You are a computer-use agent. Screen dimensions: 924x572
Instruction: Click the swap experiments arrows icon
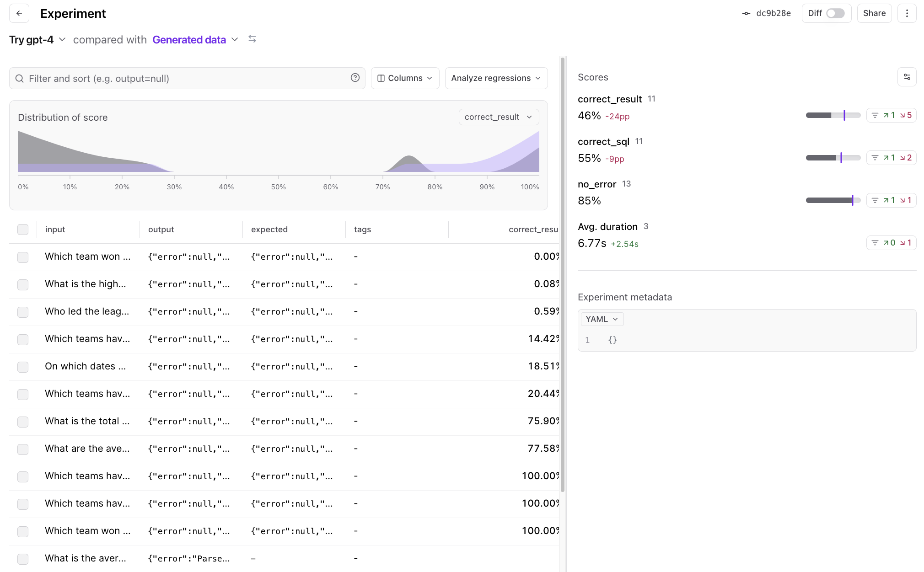pos(252,39)
